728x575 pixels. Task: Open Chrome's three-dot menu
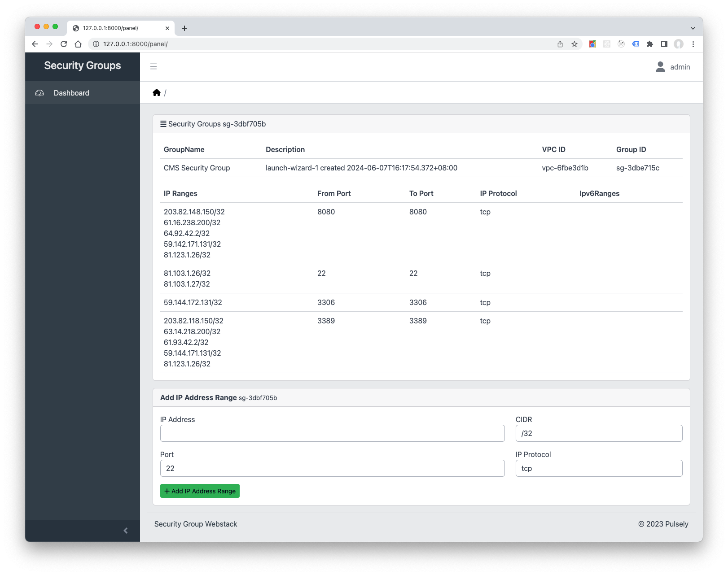click(693, 44)
